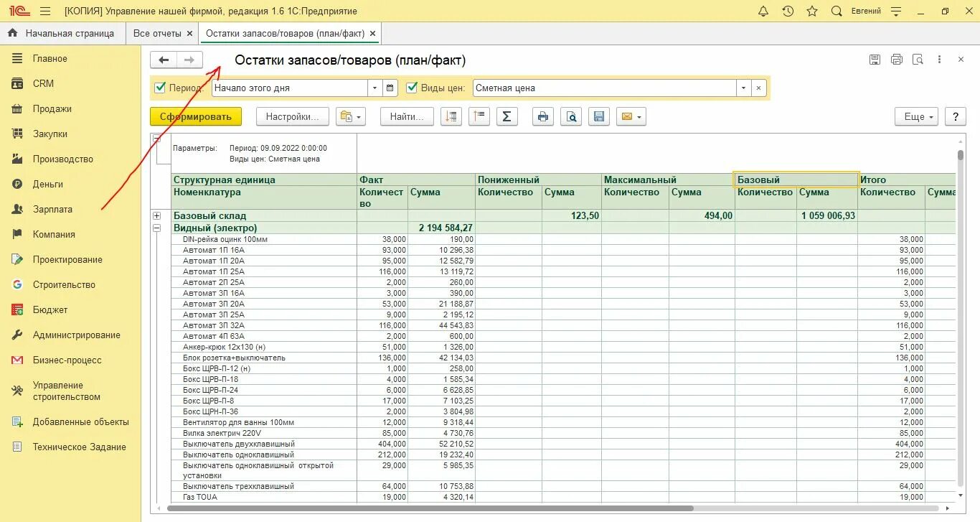Collapse all groups in the report

[479, 116]
